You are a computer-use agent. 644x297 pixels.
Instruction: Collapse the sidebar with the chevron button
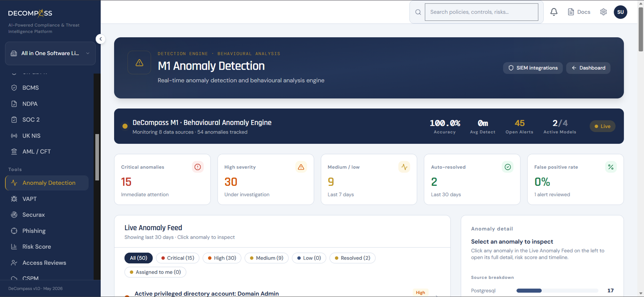coord(100,39)
